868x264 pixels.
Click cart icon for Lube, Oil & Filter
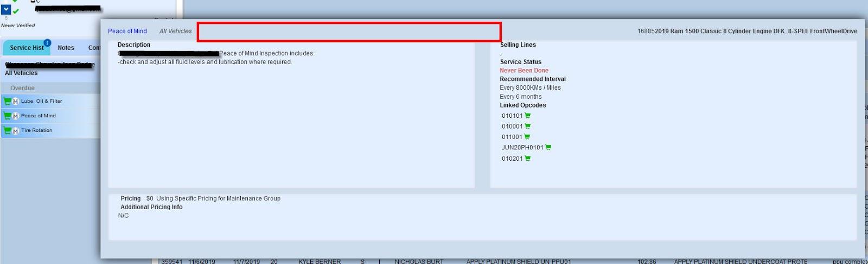point(7,101)
